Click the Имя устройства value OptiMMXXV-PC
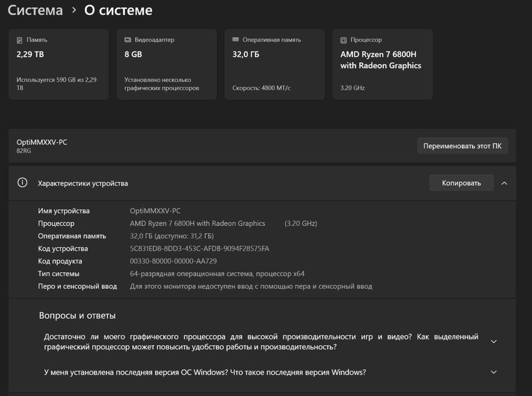Image resolution: width=532 pixels, height=396 pixels. pyautogui.click(x=155, y=211)
